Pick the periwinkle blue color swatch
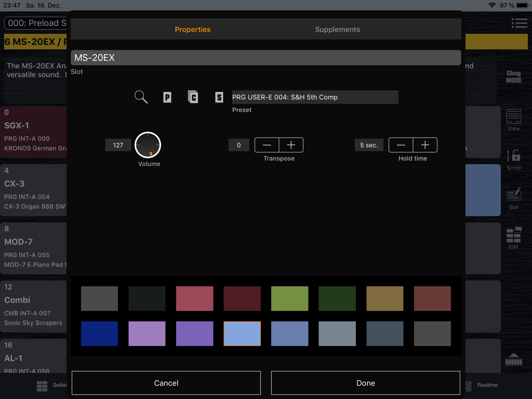This screenshot has width=532, height=399. (x=290, y=334)
